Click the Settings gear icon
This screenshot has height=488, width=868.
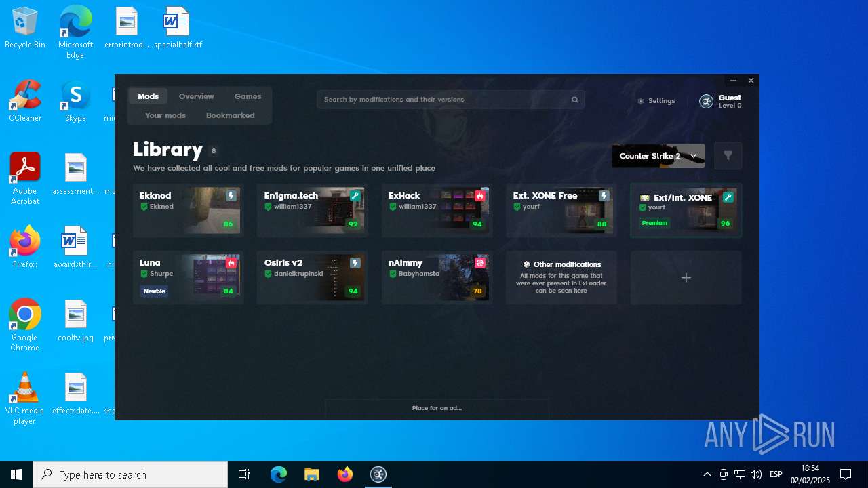pos(641,101)
